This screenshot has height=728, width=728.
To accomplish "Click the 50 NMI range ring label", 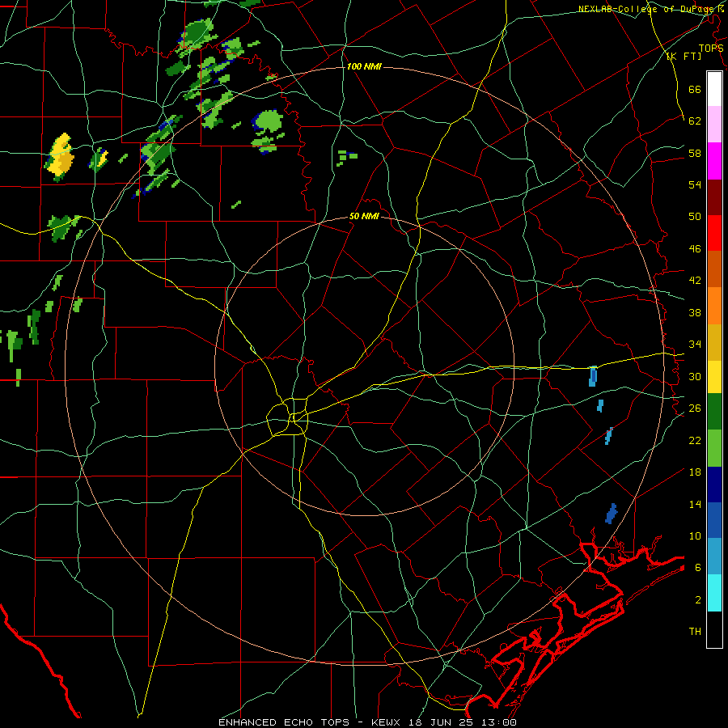I will click(364, 216).
